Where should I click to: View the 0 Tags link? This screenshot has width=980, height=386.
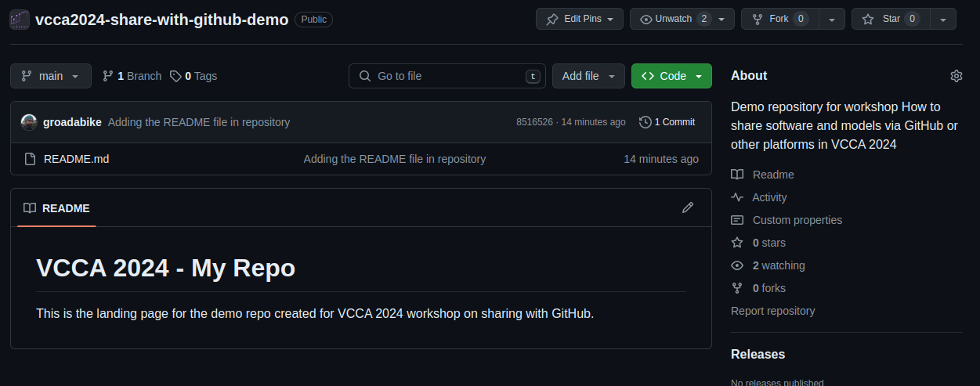click(x=193, y=76)
